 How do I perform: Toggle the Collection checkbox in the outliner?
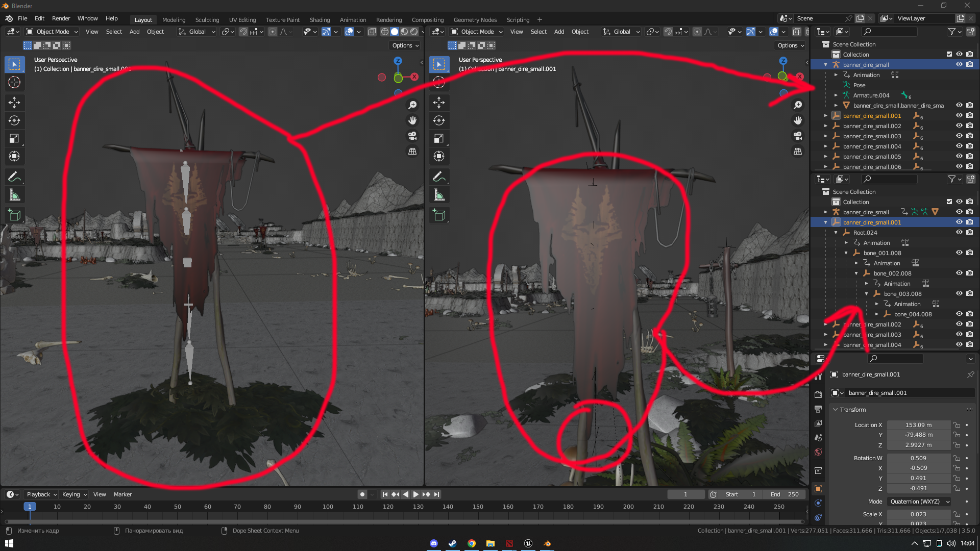click(949, 54)
